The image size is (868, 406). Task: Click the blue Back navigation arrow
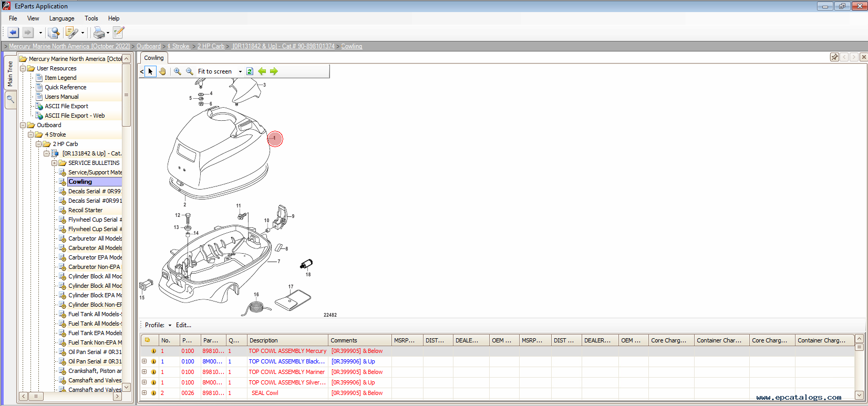[x=13, y=33]
